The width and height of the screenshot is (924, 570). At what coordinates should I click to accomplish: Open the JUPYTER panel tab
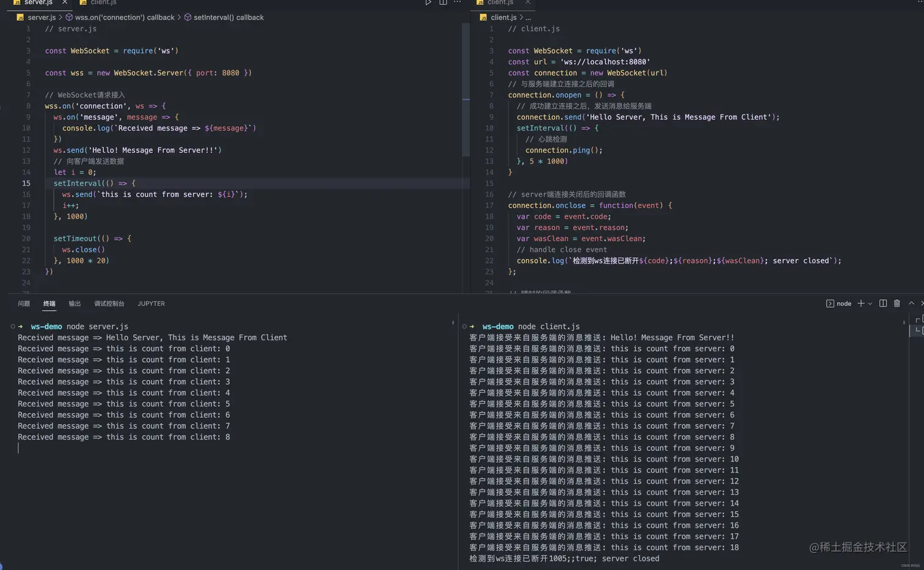(151, 303)
